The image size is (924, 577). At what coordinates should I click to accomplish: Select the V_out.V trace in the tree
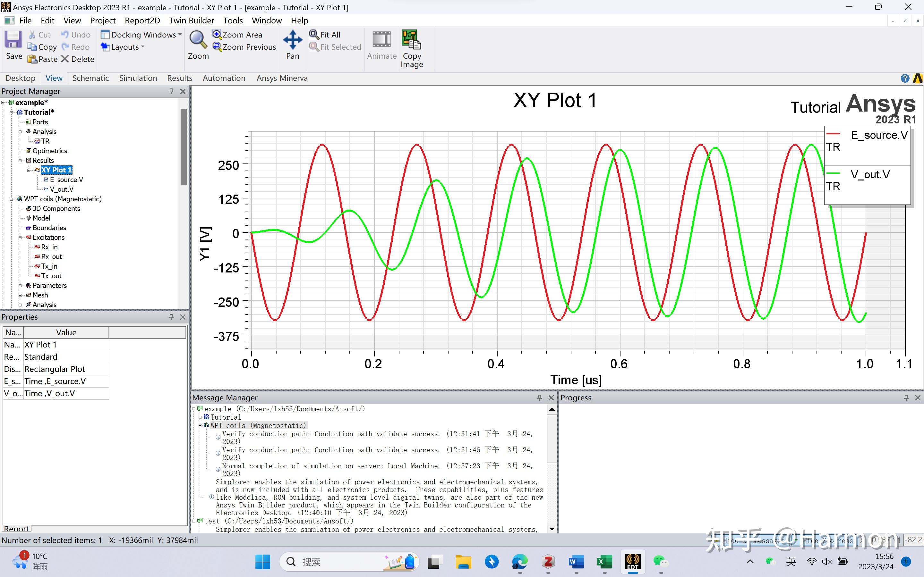pos(62,189)
